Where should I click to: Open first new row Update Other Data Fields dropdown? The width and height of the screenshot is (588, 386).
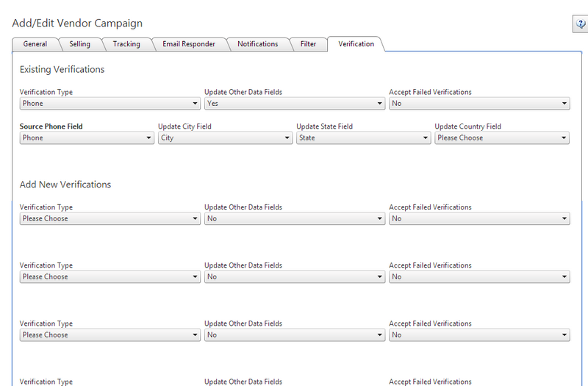coord(295,218)
